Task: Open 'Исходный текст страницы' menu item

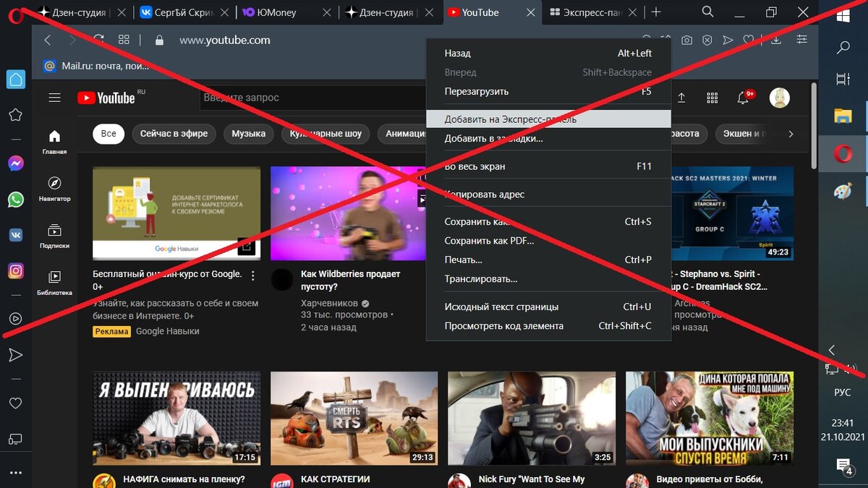Action: 548,307
